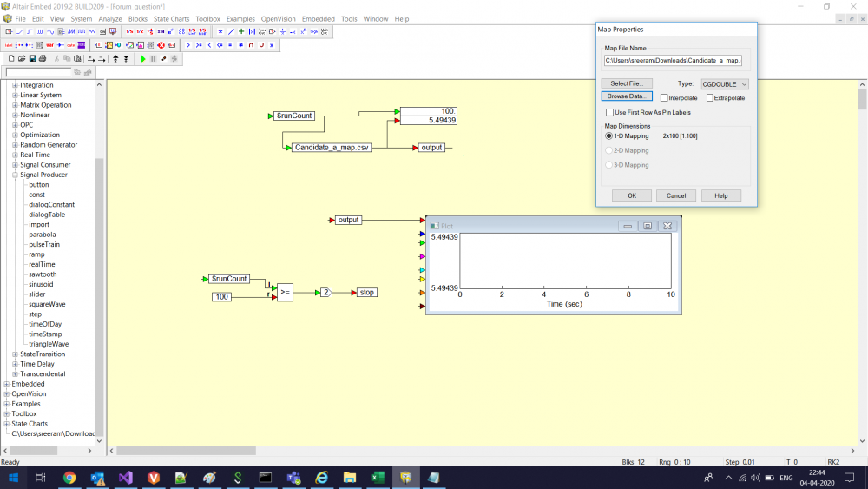Screen dimensions: 868x489
Task: Select the ramp block toolbar icon
Action: 19,31
